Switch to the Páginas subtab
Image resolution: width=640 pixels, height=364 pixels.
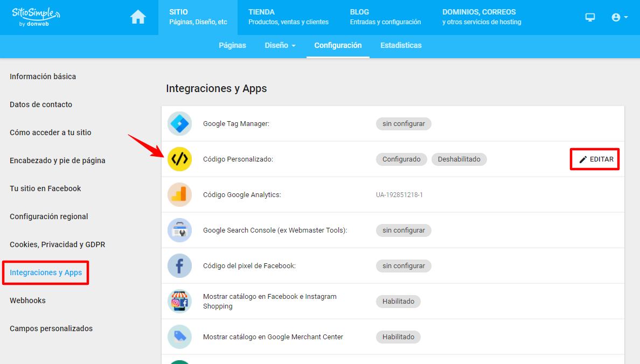pyautogui.click(x=232, y=45)
